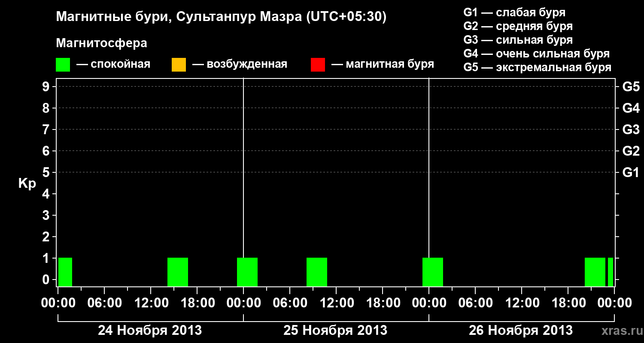644x343 pixels.
Task: Click 'G5 — экстремальная буря' legend line
Action: tap(538, 67)
